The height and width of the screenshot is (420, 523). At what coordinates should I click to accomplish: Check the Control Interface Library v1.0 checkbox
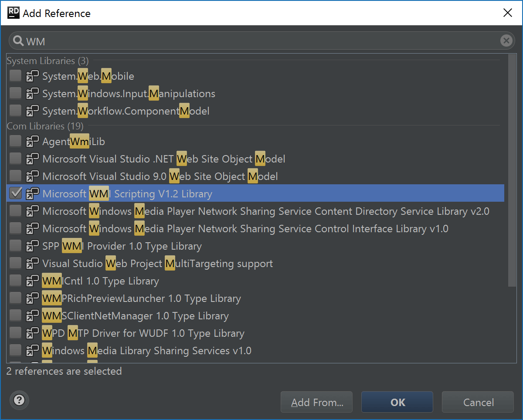[16, 228]
